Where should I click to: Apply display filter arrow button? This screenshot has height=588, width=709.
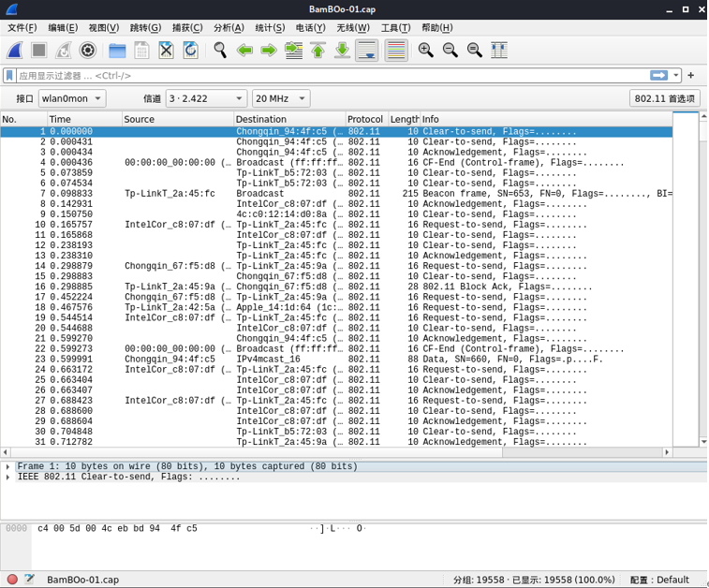[658, 76]
